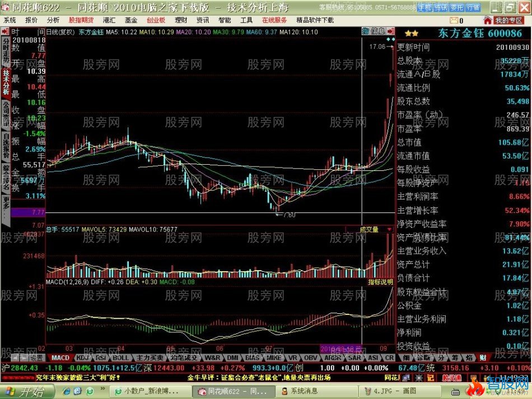Select the ASI indicator tab
The image size is (532, 399).
pos(373,358)
